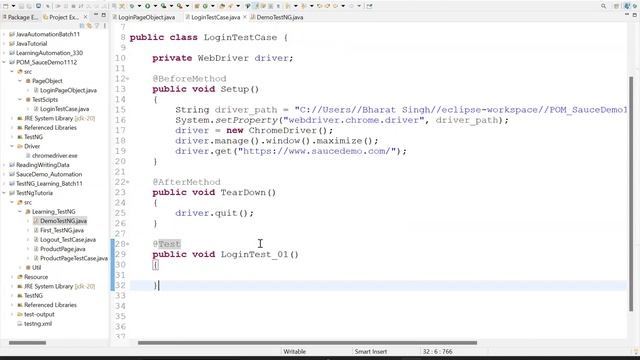The image size is (640, 360).
Task: Switch to the Package Explorer tab
Action: [x=20, y=17]
